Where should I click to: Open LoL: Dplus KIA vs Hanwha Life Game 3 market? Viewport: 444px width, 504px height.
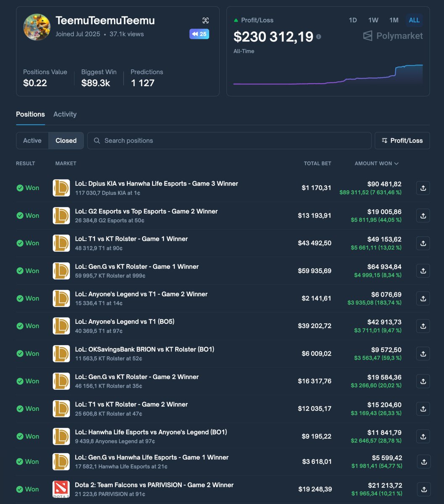(156, 184)
